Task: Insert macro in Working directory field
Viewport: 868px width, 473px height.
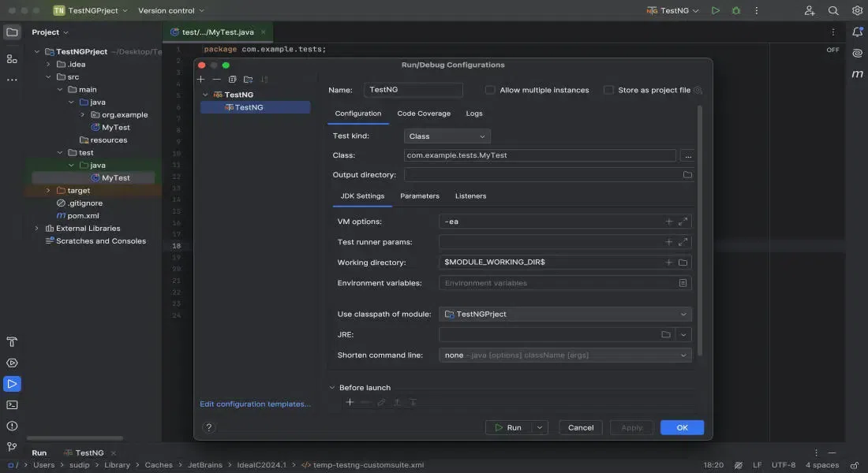Action: click(668, 263)
